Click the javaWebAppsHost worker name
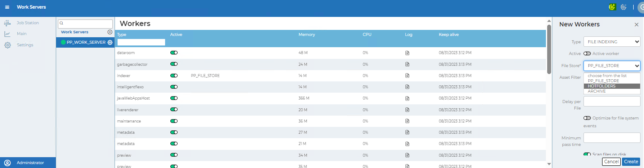This screenshot has width=644, height=168. tap(133, 98)
